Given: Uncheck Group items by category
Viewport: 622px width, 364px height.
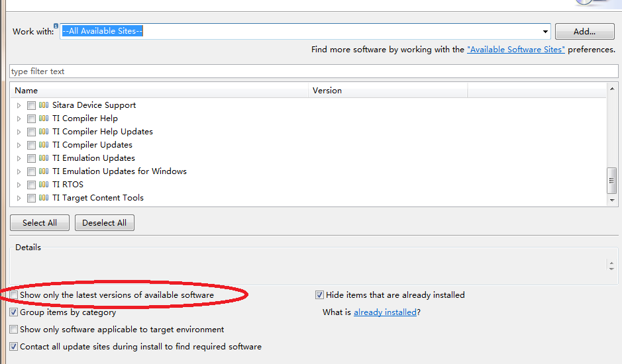Looking at the screenshot, I should 14,312.
